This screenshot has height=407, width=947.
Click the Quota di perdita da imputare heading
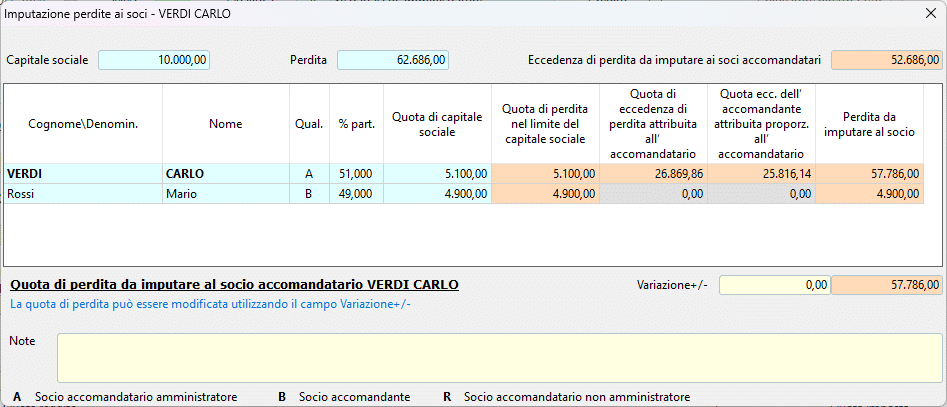(x=235, y=284)
